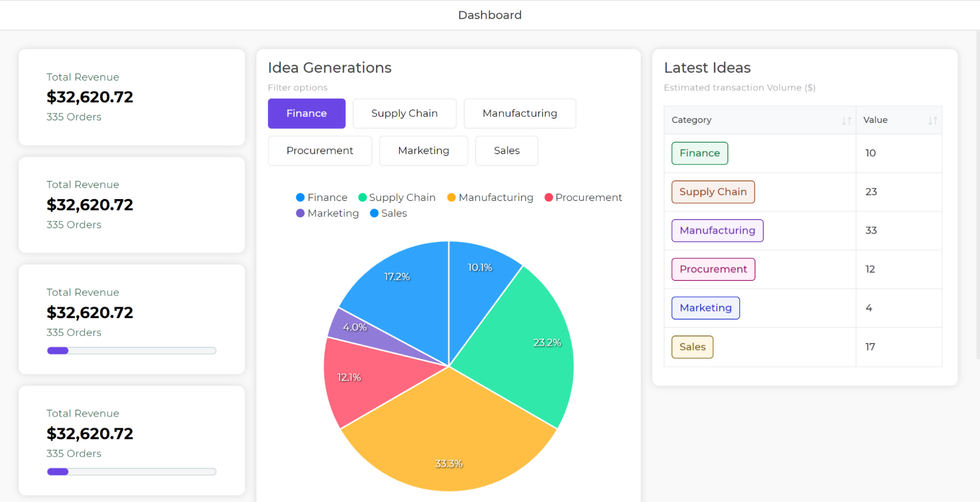Screen dimensions: 980x502
Task: Click the Latest Ideas heading
Action: [707, 68]
